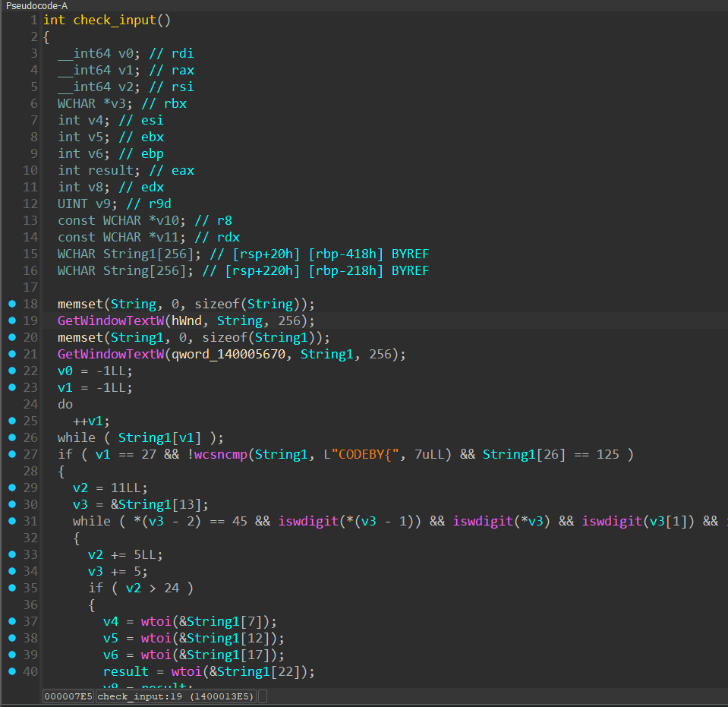The width and height of the screenshot is (728, 707).
Task: Click check_input:19 location in status bar
Action: point(176,696)
